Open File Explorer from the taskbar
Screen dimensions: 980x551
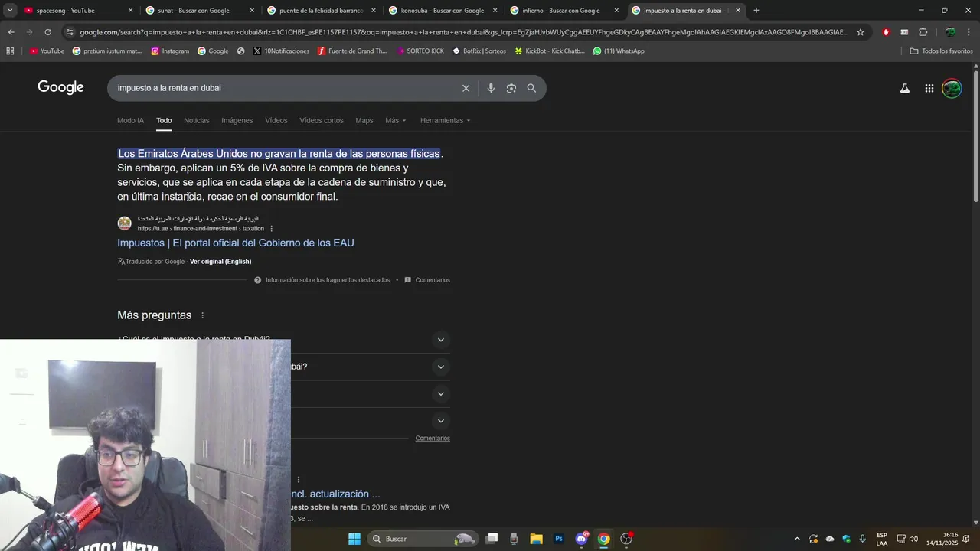click(x=536, y=539)
